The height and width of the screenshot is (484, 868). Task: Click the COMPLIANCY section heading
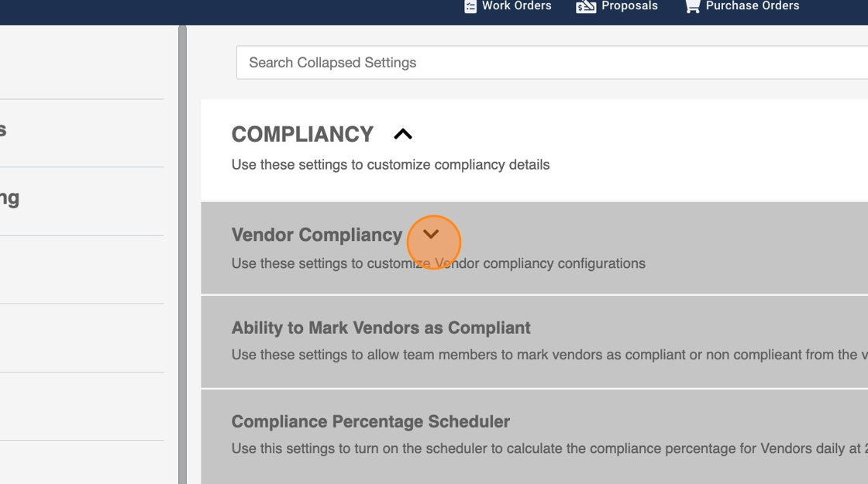tap(302, 134)
